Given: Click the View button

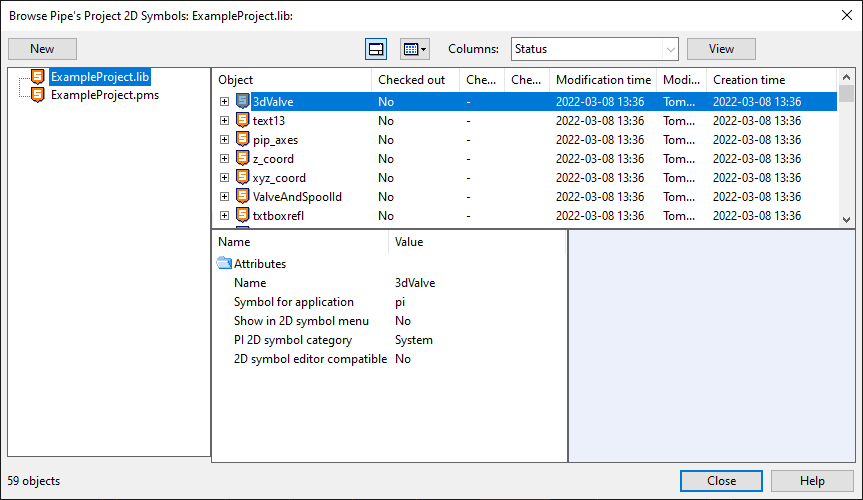Looking at the screenshot, I should click(x=721, y=49).
